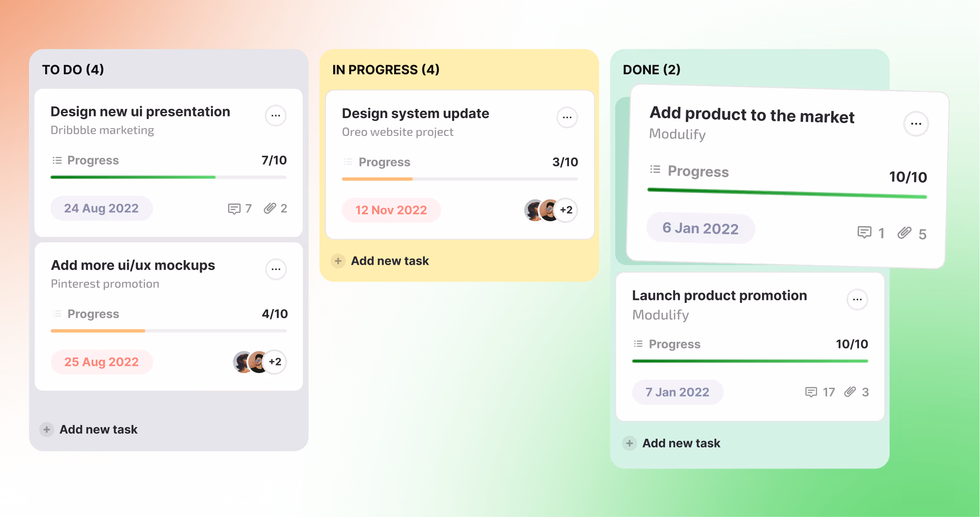Open options menu on Add more ui/ux mockups card
Screen dimensions: 980x517
276,269
